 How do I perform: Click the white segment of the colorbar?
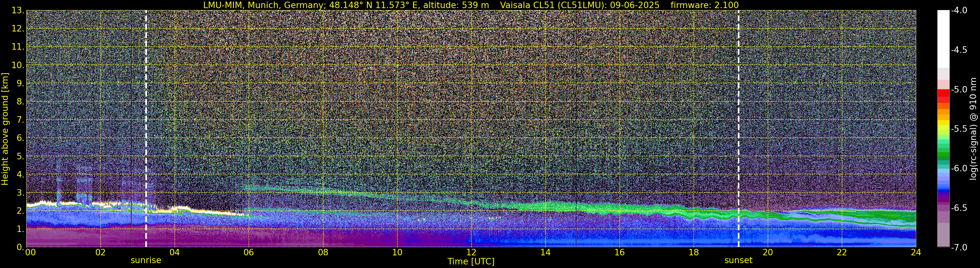(x=944, y=39)
